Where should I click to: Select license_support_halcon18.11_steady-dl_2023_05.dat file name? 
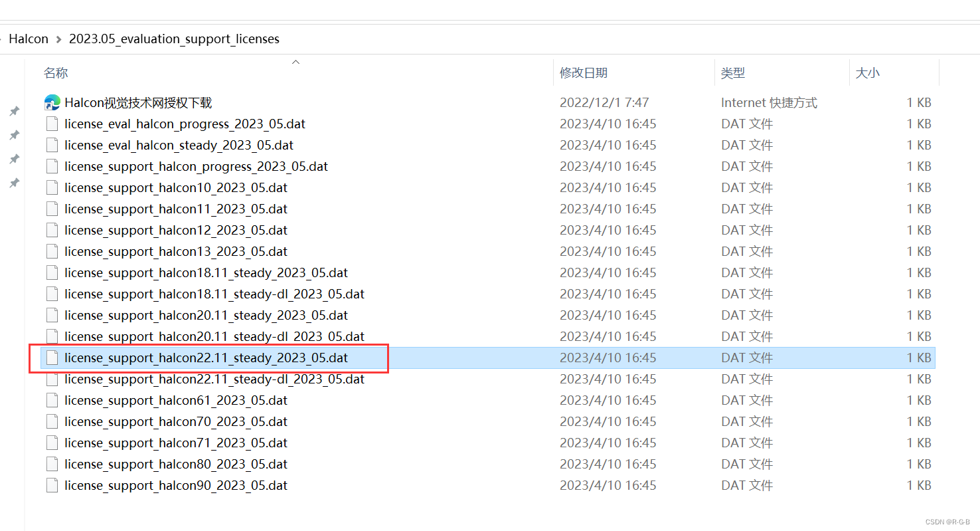(214, 294)
